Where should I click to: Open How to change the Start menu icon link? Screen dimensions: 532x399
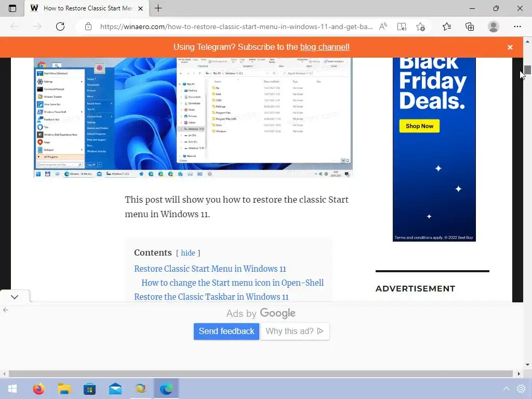pos(232,283)
